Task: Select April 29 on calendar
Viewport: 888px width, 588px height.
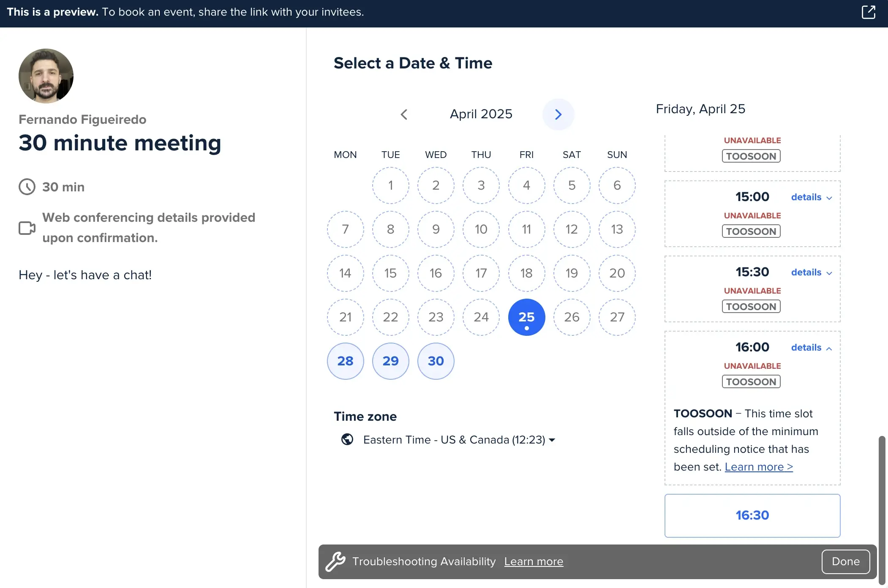Action: 390,361
